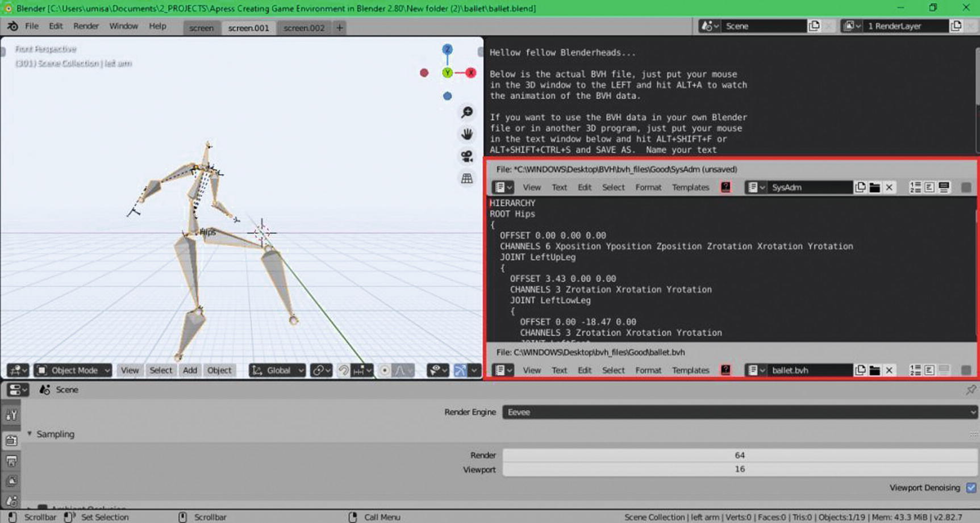
Task: Open the Render Engine Eevee dropdown
Action: (x=740, y=412)
